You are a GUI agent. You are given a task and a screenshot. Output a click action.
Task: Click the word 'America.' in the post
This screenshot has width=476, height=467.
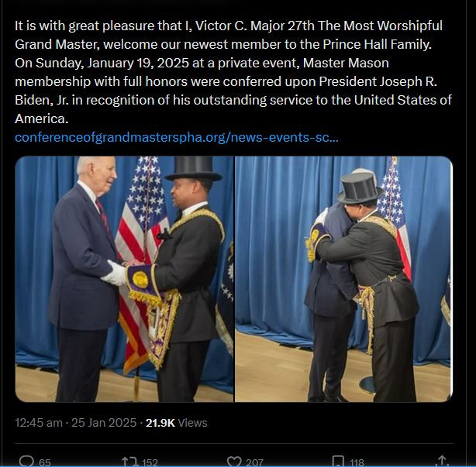[42, 118]
